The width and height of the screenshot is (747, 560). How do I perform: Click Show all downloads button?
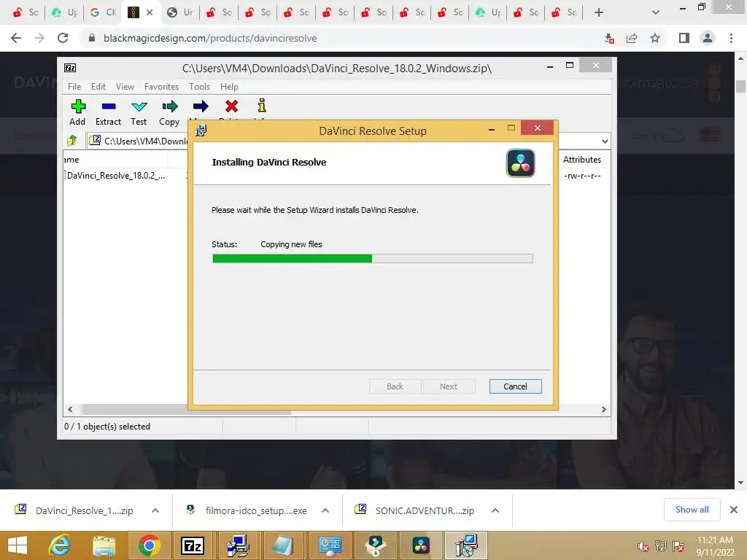[692, 510]
